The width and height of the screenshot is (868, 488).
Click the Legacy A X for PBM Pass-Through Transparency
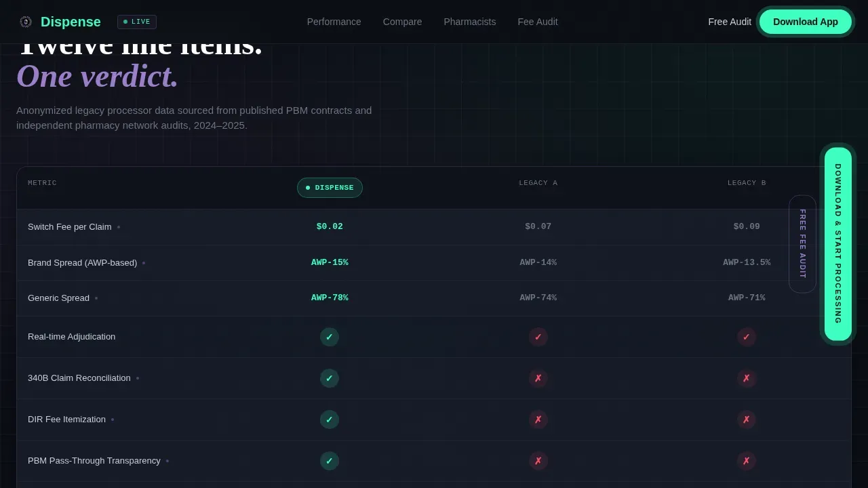coord(538,461)
